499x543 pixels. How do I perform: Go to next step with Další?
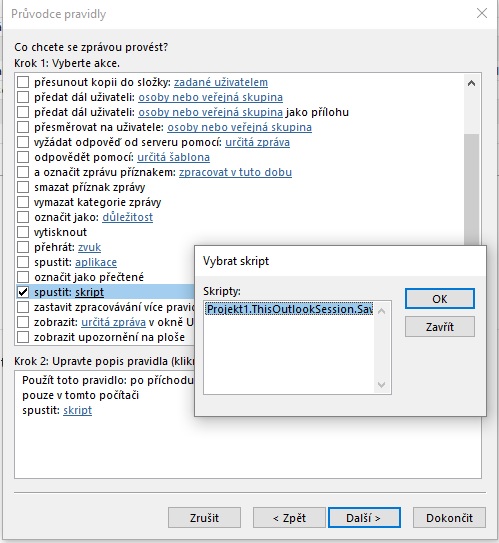click(364, 518)
